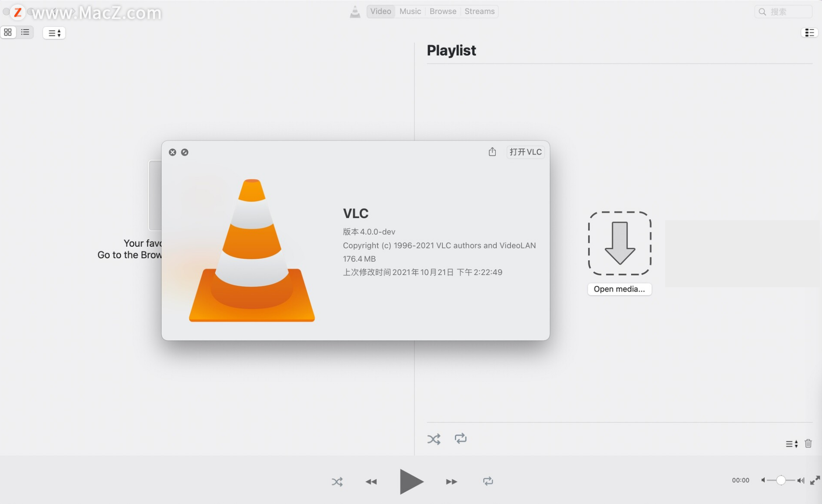Toggle the playlist sidebar button
This screenshot has width=822, height=504.
click(809, 33)
